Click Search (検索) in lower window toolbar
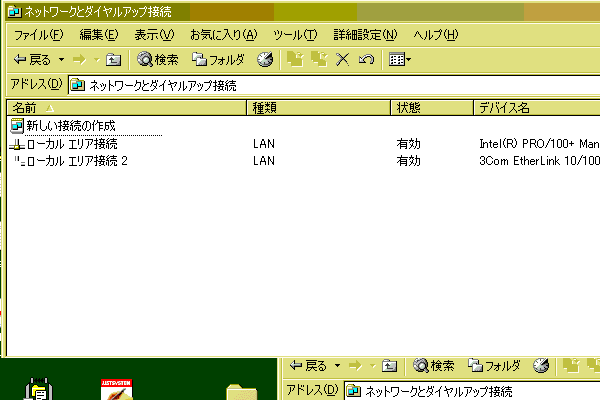The width and height of the screenshot is (600, 400). 435,366
